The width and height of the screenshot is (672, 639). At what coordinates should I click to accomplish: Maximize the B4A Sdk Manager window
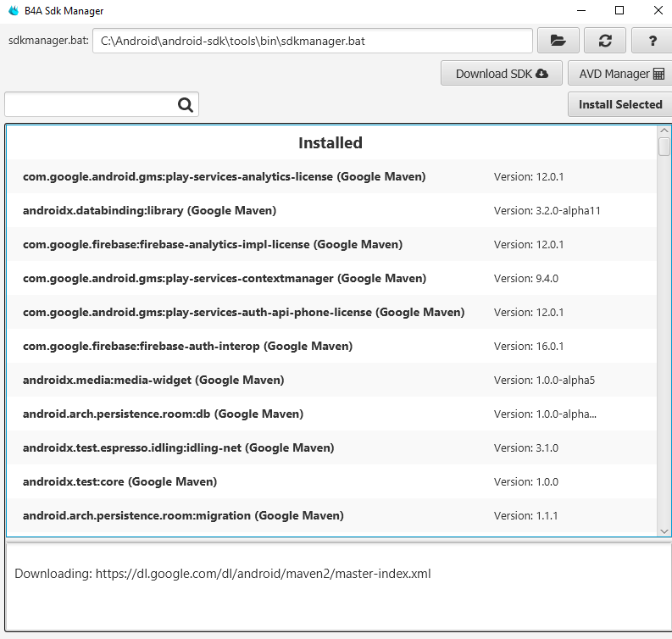pos(619,11)
